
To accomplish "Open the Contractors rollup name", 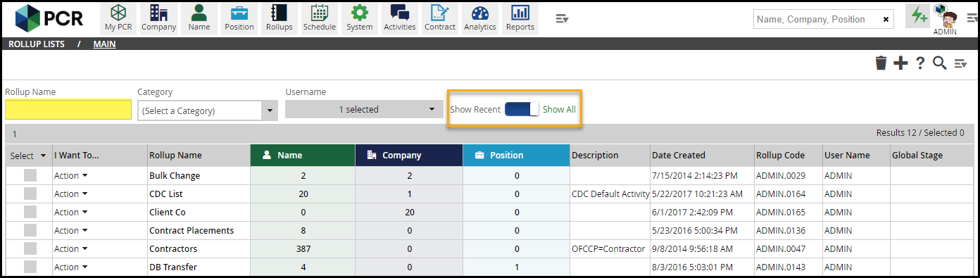I will pyautogui.click(x=173, y=249).
